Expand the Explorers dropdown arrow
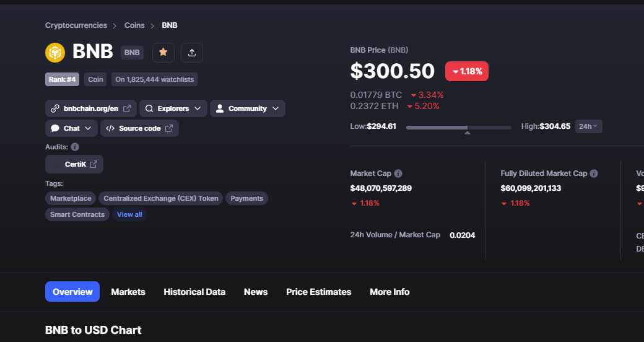The image size is (644, 342). 198,108
